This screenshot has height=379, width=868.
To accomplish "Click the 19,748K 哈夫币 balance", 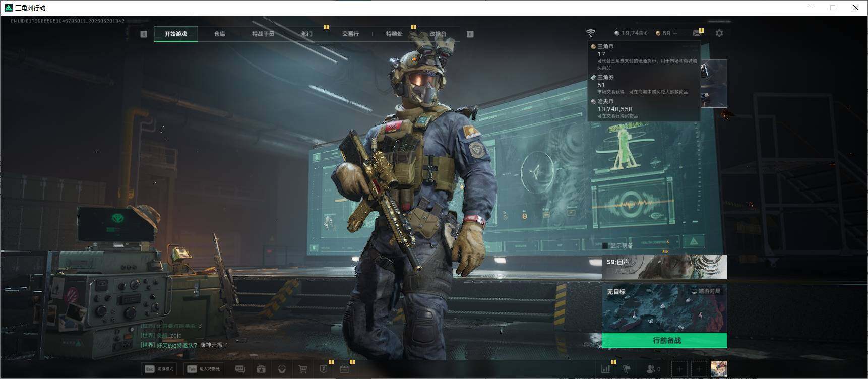I will pos(631,33).
